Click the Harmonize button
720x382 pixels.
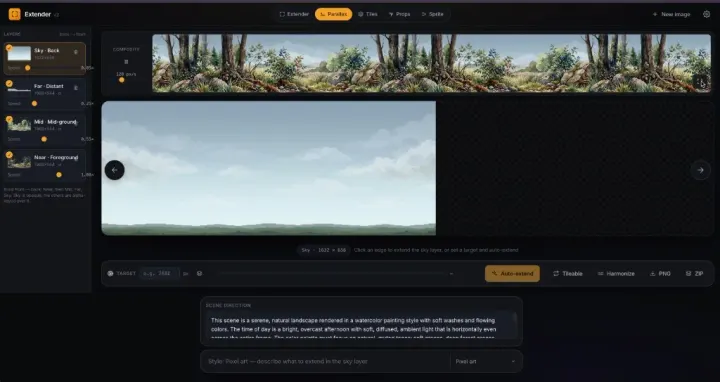point(616,273)
